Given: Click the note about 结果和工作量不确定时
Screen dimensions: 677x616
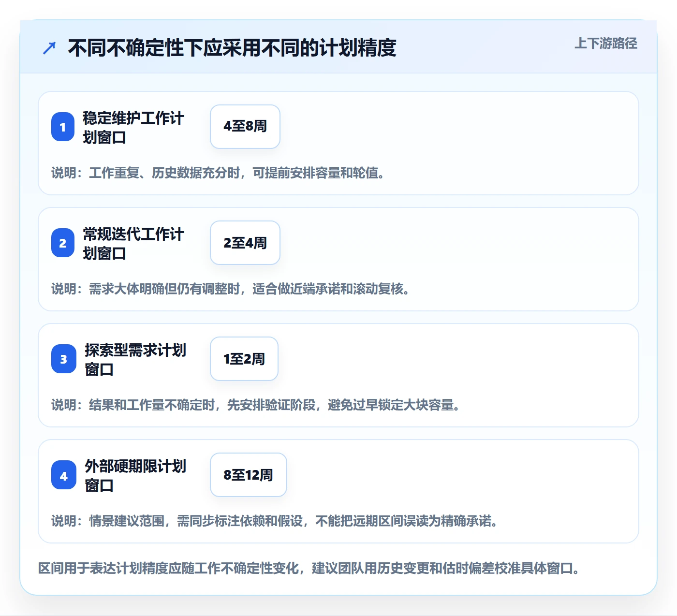Looking at the screenshot, I should point(256,405).
